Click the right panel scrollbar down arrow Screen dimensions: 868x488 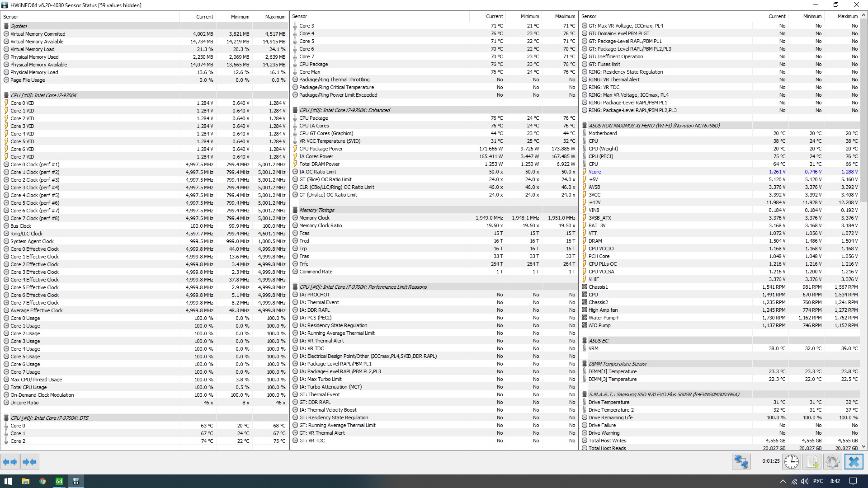pyautogui.click(x=864, y=446)
